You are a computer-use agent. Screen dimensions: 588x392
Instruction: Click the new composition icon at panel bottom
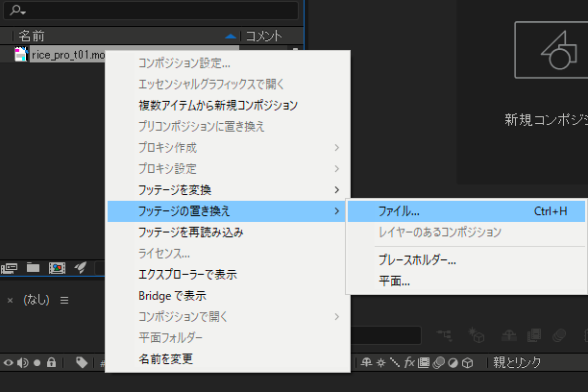pyautogui.click(x=57, y=267)
